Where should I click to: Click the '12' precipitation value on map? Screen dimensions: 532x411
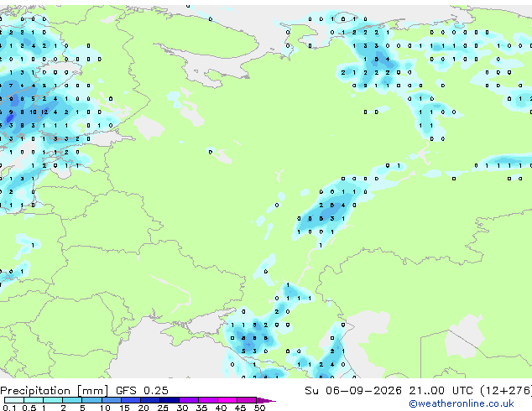(44, 112)
